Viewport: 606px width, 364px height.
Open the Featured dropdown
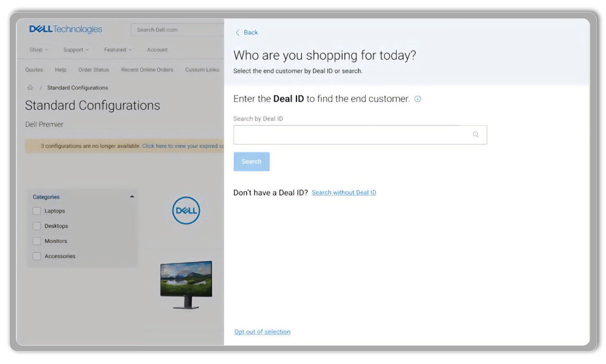(x=118, y=49)
